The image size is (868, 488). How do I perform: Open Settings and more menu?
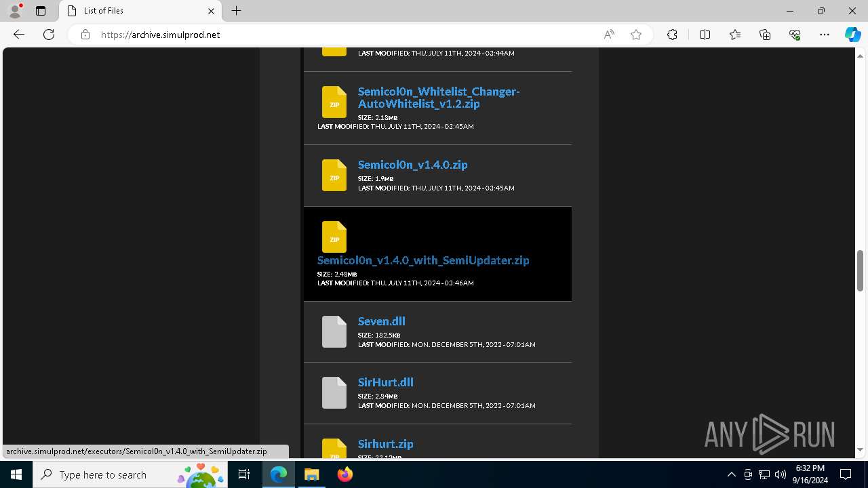tap(825, 35)
